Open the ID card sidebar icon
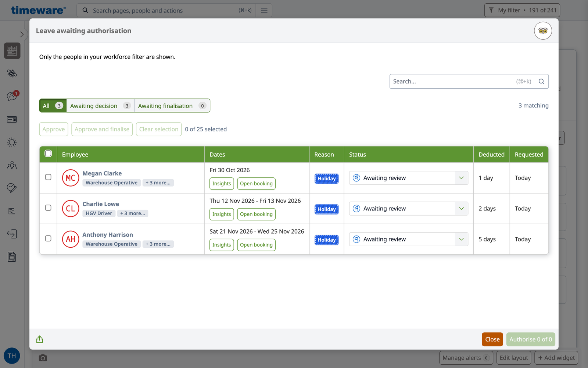Screen dimensions: 588x368 point(12,119)
